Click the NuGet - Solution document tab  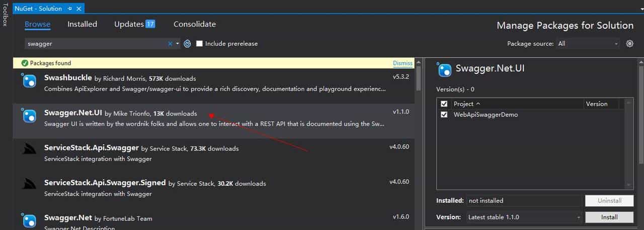coord(38,9)
